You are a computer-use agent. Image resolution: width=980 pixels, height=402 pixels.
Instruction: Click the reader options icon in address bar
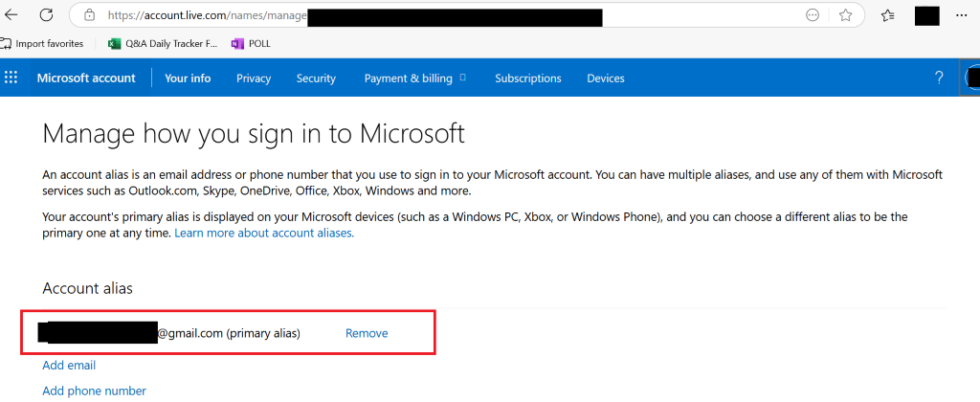813,15
